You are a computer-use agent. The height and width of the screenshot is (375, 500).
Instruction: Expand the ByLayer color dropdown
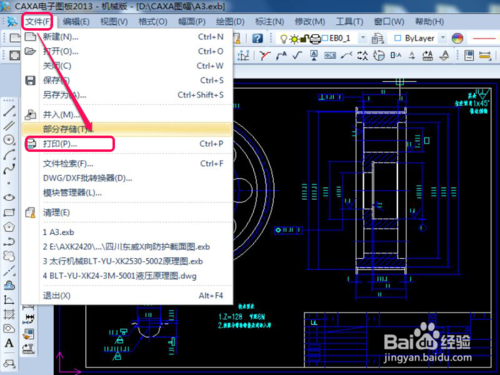coord(443,38)
